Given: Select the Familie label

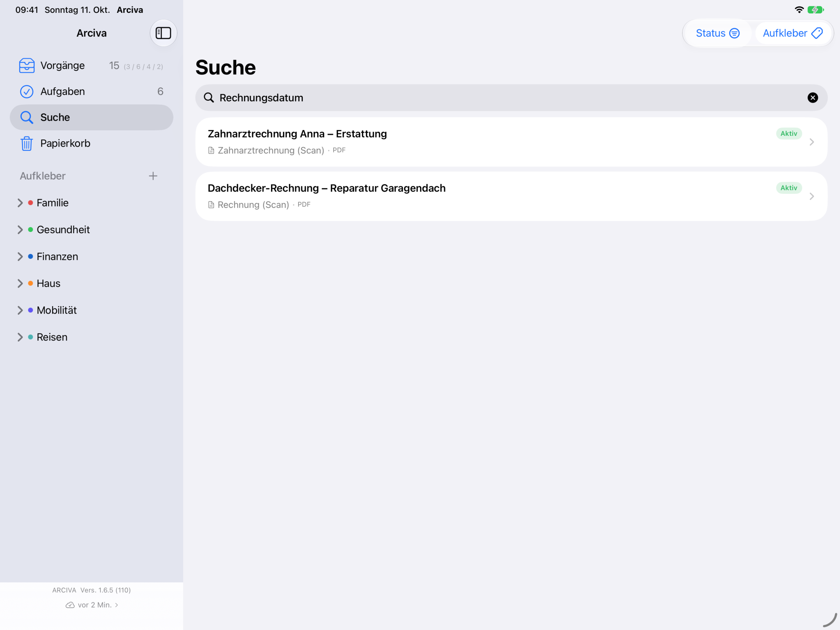Looking at the screenshot, I should coord(52,203).
